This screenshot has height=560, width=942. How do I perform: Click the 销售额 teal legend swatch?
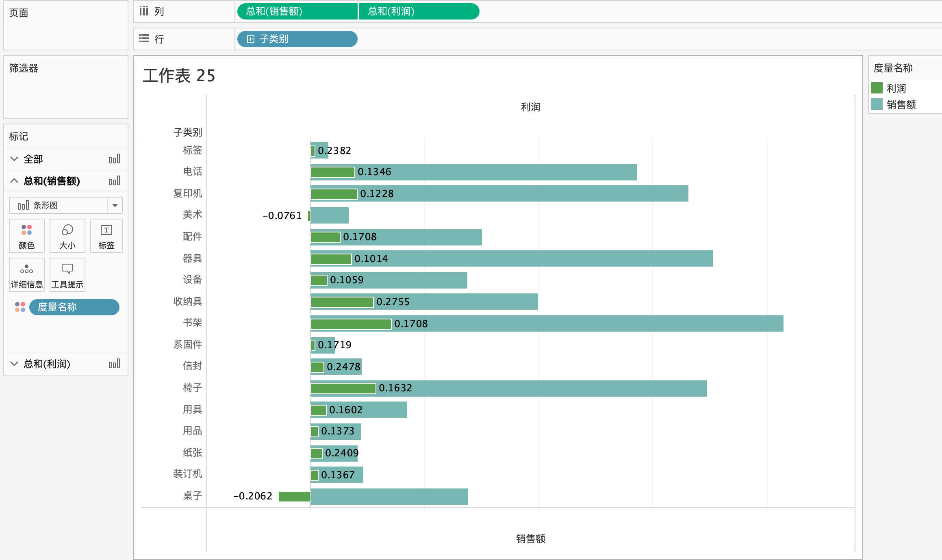pos(877,104)
